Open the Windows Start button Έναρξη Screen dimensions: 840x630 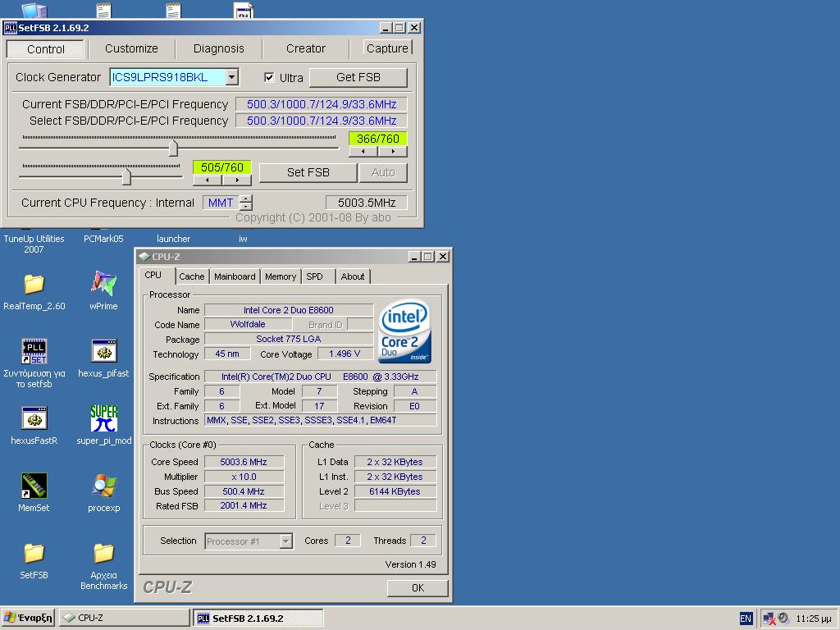pyautogui.click(x=28, y=618)
